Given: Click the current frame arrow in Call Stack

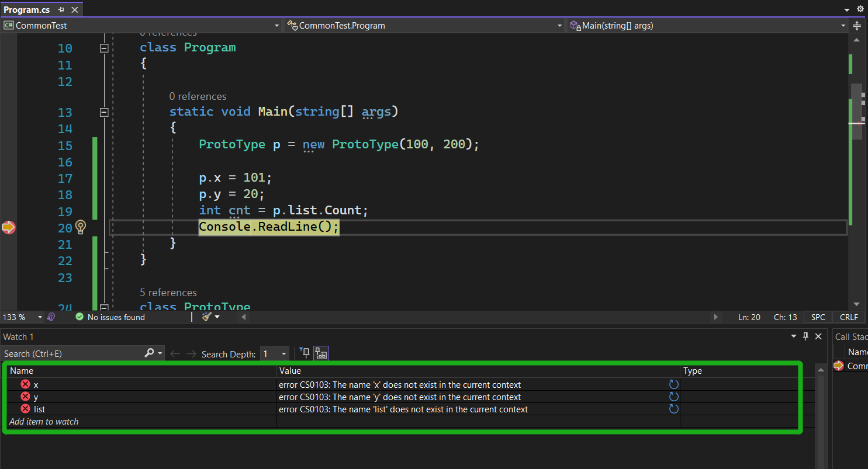Looking at the screenshot, I should [x=839, y=366].
